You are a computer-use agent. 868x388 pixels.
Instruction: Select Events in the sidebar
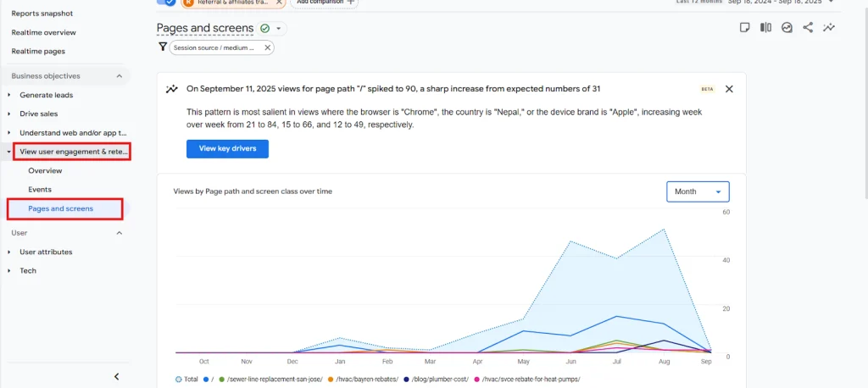pos(40,190)
